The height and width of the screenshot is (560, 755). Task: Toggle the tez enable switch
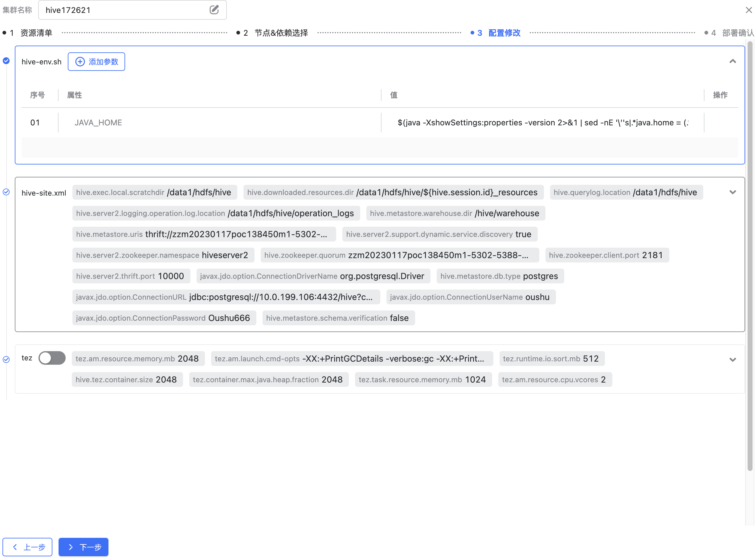(x=52, y=358)
